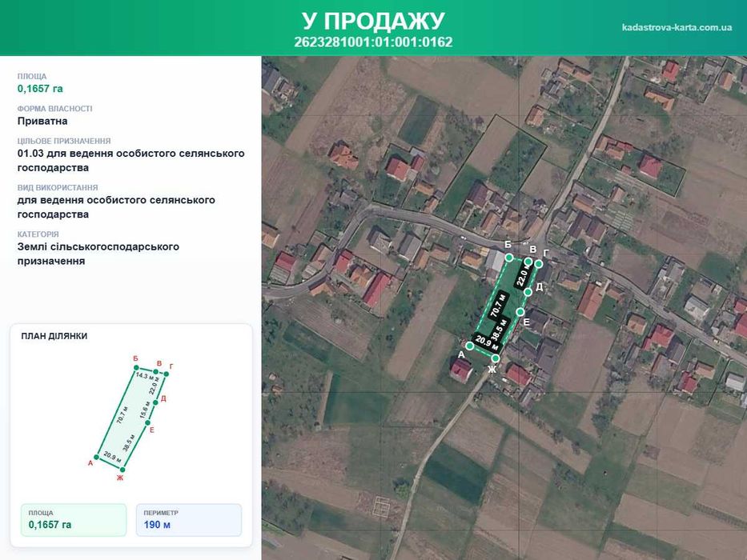
Task: Select cadastral number 2623281001:01:001:0162
Action: click(x=373, y=42)
